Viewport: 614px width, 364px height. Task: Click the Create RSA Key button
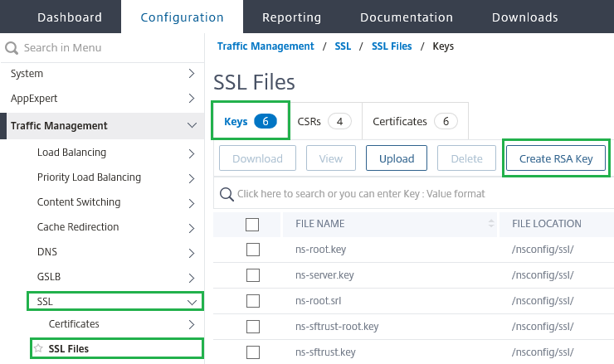[x=555, y=158]
